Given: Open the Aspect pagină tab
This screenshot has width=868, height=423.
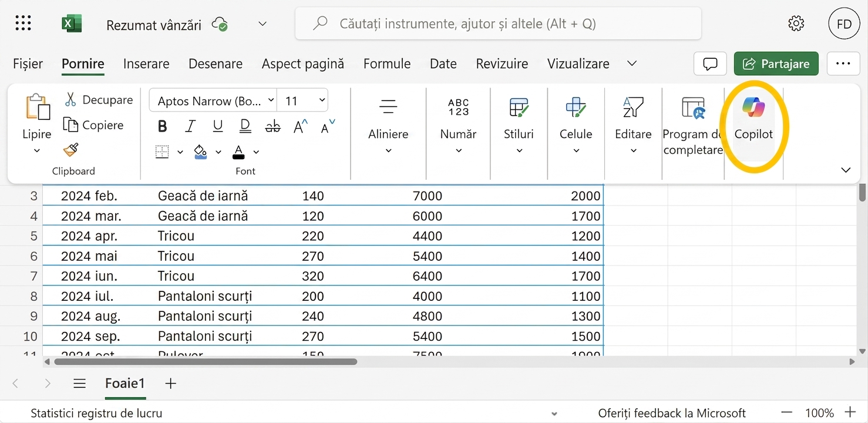Looking at the screenshot, I should coord(303,63).
